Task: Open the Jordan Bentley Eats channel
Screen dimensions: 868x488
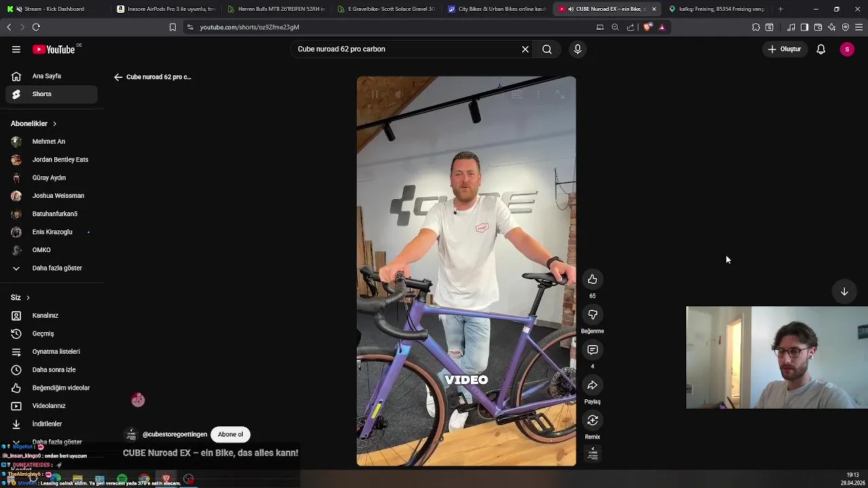Action: point(52,159)
